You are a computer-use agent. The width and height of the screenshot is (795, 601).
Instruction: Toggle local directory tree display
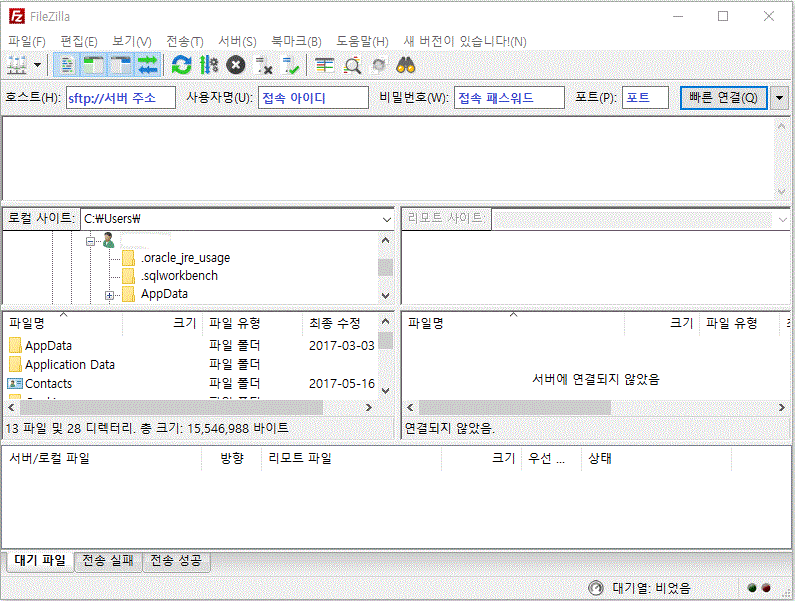(94, 66)
